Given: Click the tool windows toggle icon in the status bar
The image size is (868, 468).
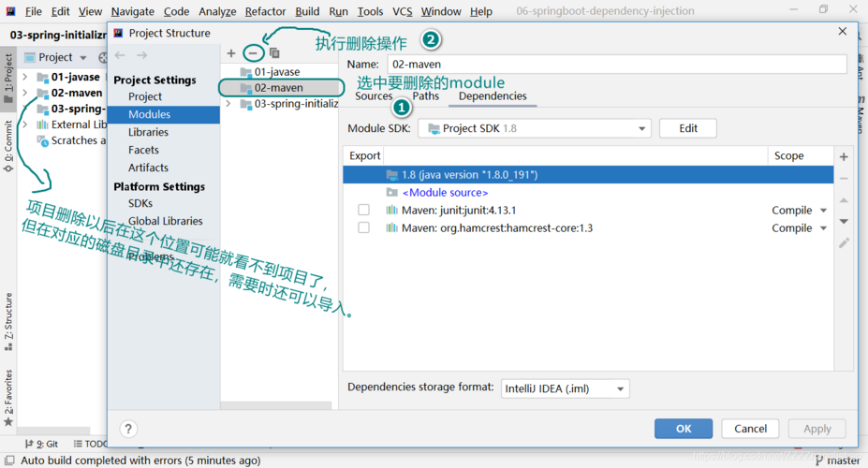Looking at the screenshot, I should (9, 461).
